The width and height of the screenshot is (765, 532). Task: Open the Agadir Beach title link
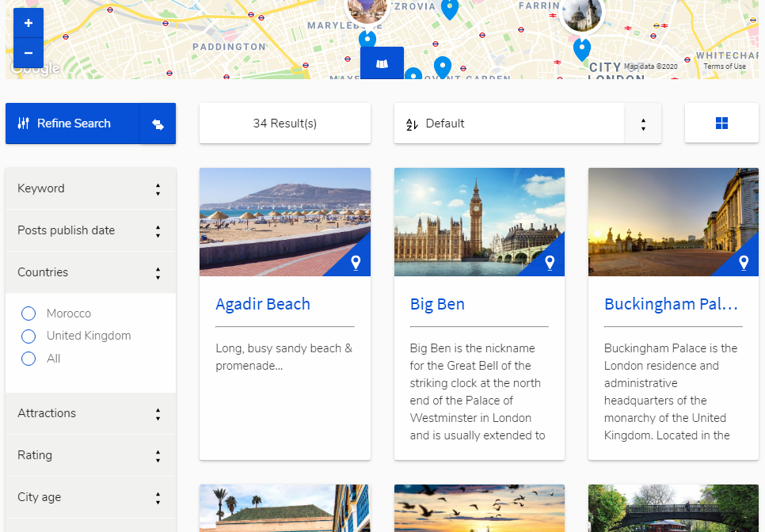point(263,304)
